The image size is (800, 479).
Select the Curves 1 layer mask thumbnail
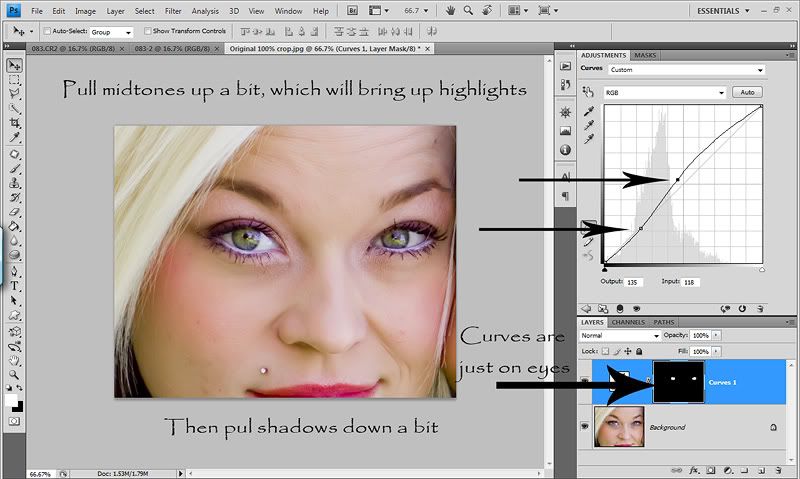coord(679,382)
